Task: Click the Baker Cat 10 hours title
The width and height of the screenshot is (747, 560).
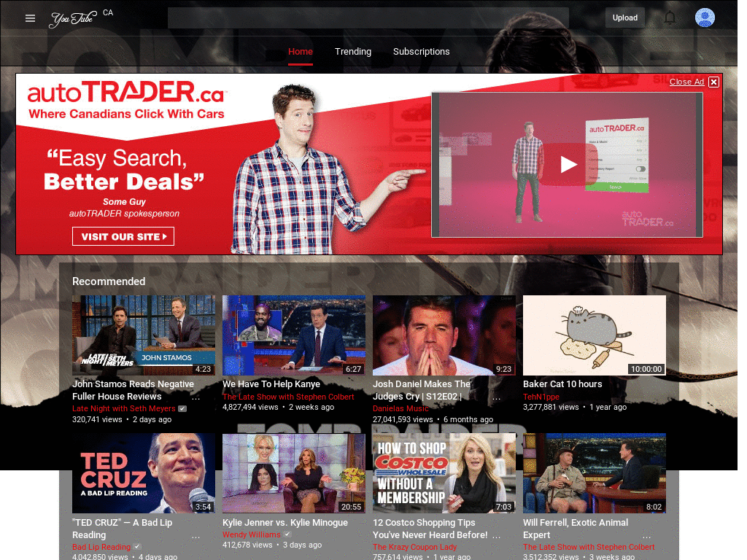Action: 562,384
